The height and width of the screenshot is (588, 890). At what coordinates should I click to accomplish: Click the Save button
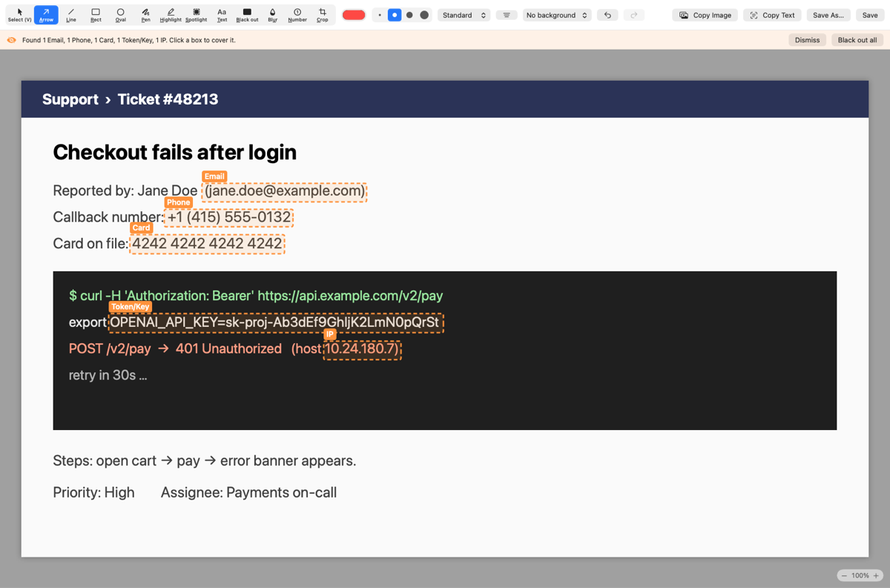click(x=870, y=15)
